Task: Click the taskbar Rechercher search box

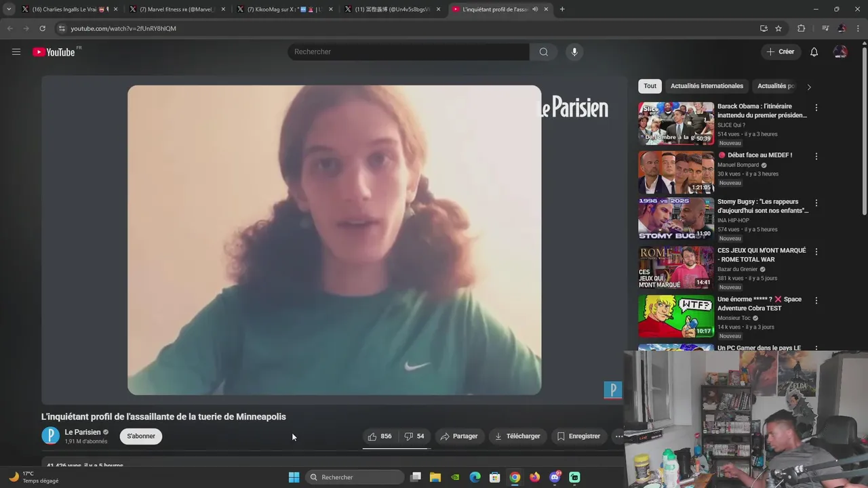Action: [355, 477]
